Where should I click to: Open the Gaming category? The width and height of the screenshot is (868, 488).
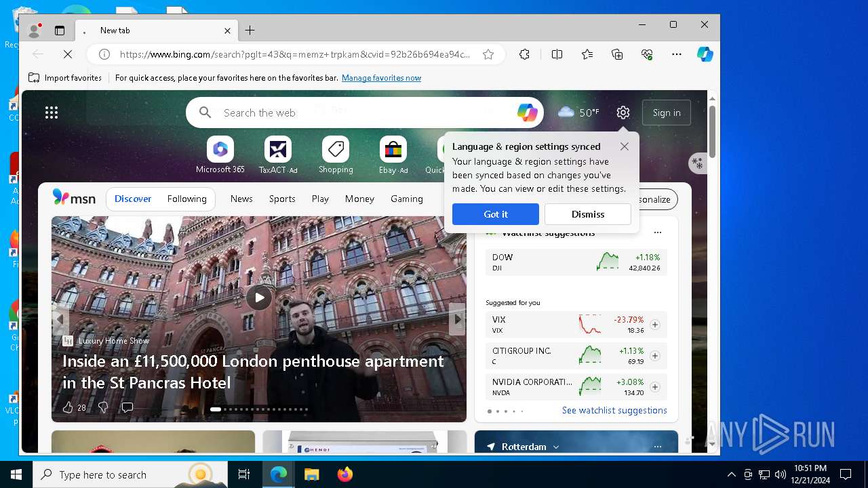click(x=407, y=199)
